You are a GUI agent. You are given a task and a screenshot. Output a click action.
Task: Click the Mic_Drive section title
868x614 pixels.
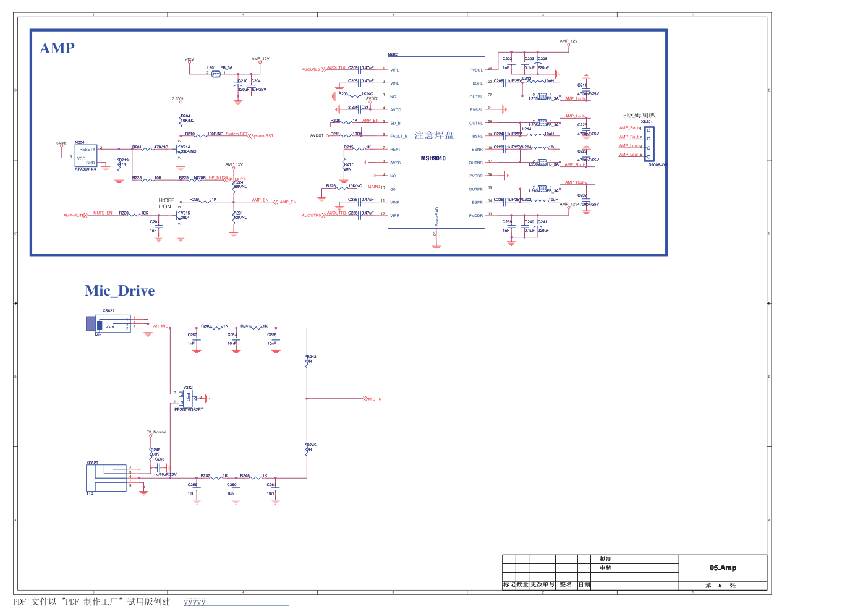coord(120,291)
